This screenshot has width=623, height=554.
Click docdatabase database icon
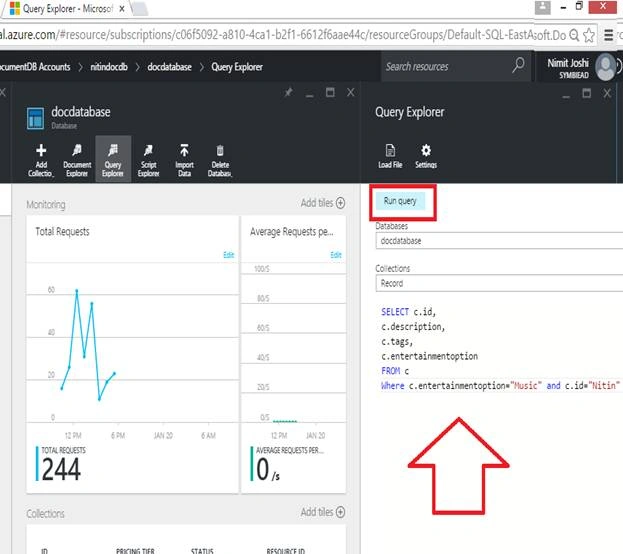point(35,118)
